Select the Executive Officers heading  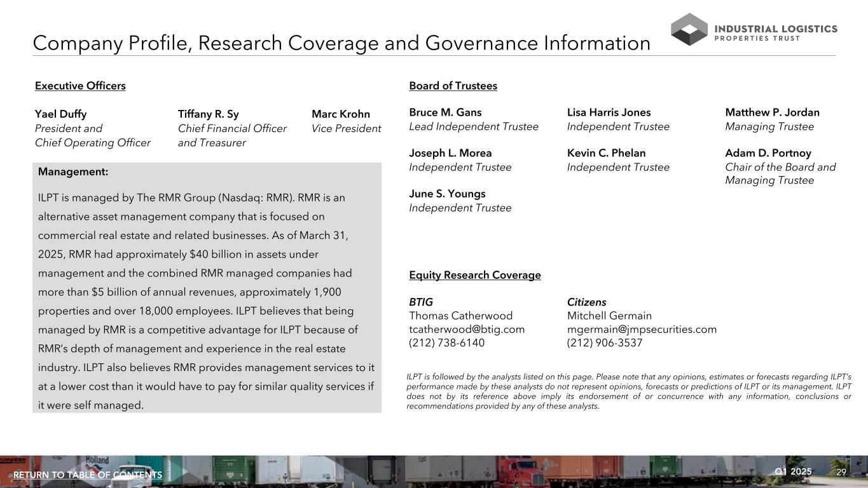pyautogui.click(x=80, y=86)
